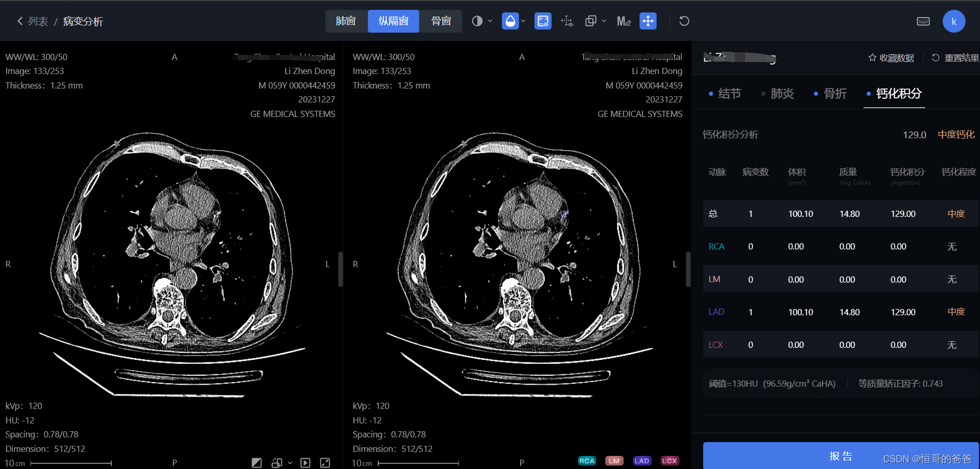Select the RCA color label tag
The image size is (980, 469).
click(587, 461)
